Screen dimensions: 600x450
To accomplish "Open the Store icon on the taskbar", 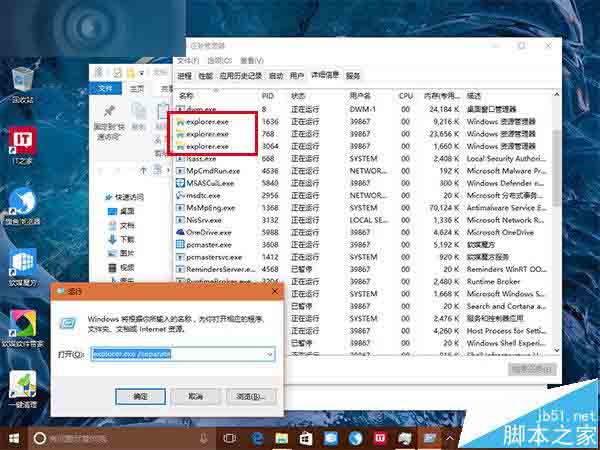I will coord(306,439).
